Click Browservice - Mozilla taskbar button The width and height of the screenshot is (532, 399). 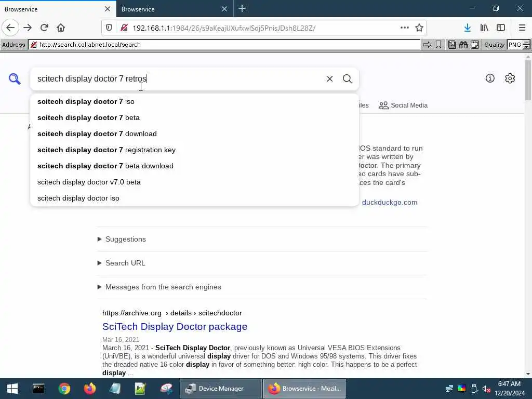point(304,389)
